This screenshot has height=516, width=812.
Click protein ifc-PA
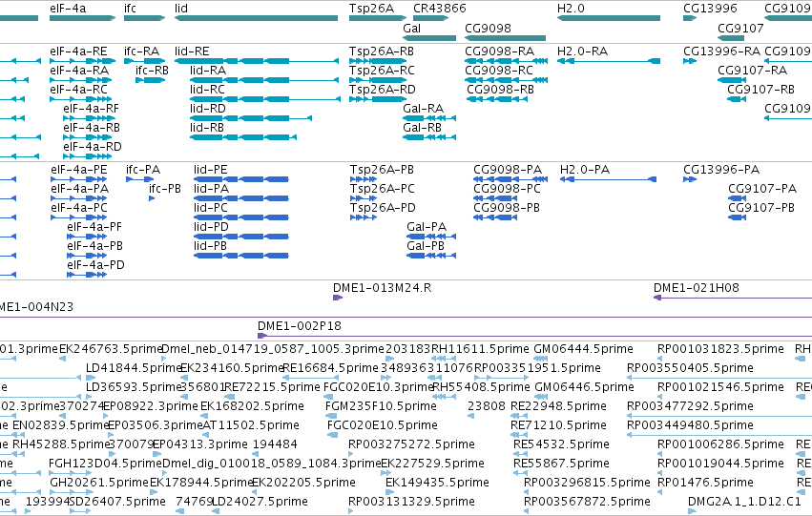point(140,179)
